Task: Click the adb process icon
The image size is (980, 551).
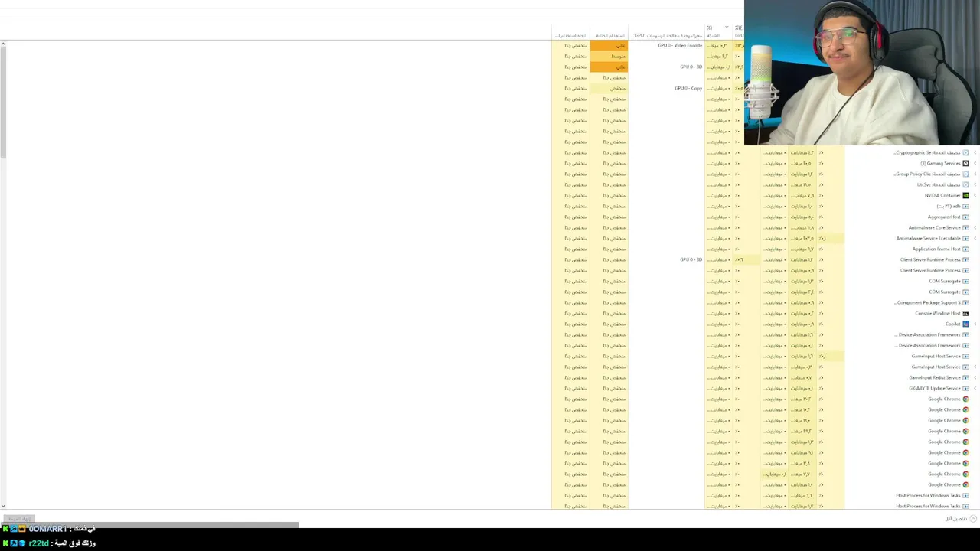Action: [x=965, y=206]
